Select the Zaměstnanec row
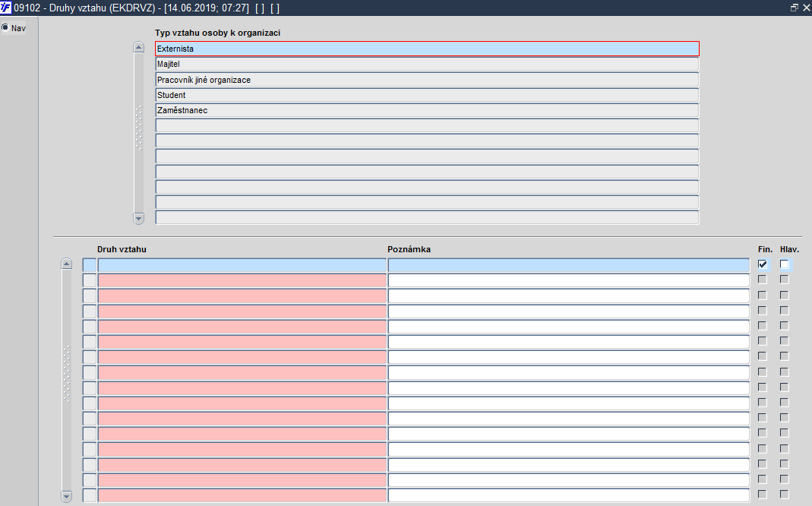The width and height of the screenshot is (812, 506). coord(427,110)
